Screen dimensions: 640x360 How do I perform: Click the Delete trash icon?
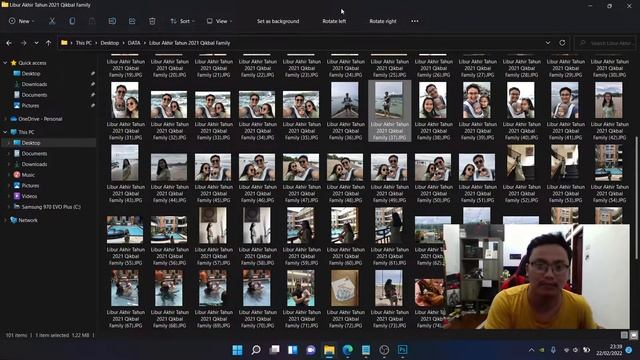click(152, 21)
